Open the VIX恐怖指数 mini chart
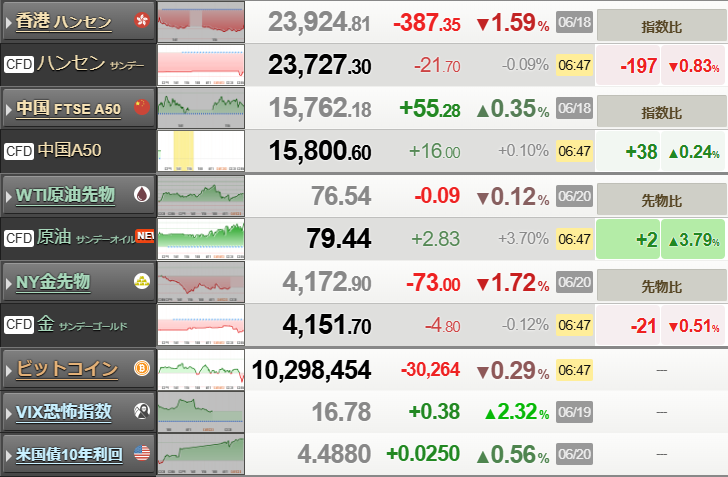Image resolution: width=728 pixels, height=477 pixels. pos(201,412)
